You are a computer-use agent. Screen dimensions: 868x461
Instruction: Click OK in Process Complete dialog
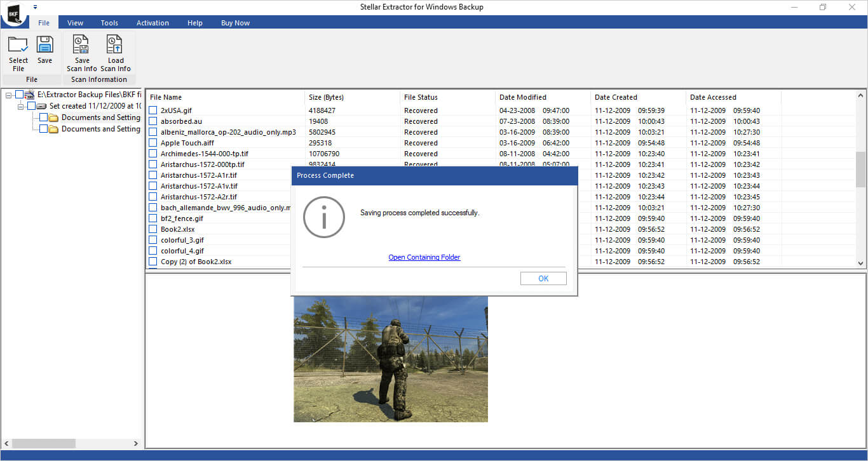pyautogui.click(x=543, y=278)
